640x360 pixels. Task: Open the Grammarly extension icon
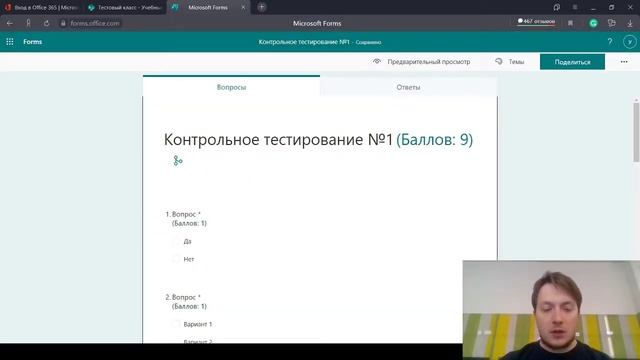pyautogui.click(x=593, y=23)
